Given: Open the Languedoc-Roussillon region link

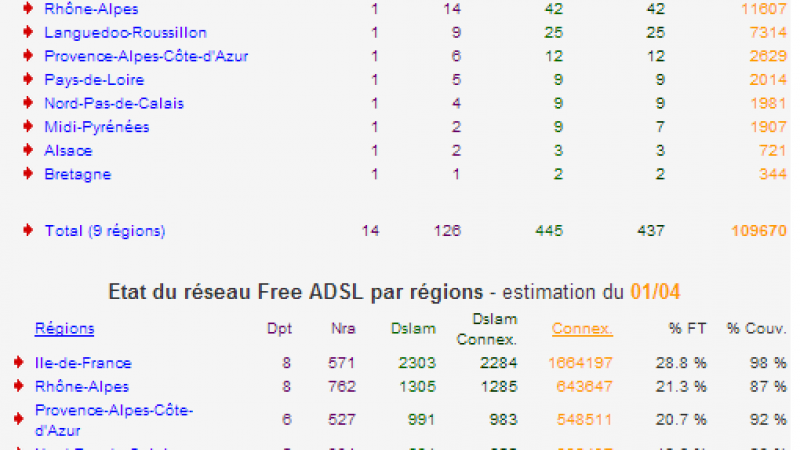Looking at the screenshot, I should click(x=126, y=33).
